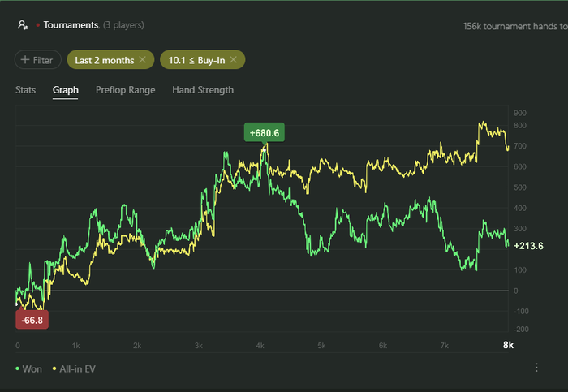Click the Tournaments heading

pyautogui.click(x=71, y=25)
